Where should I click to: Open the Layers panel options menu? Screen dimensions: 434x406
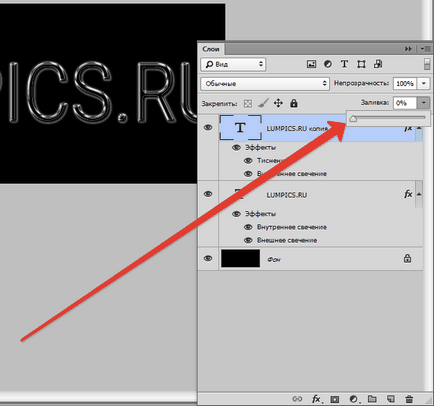coord(425,49)
